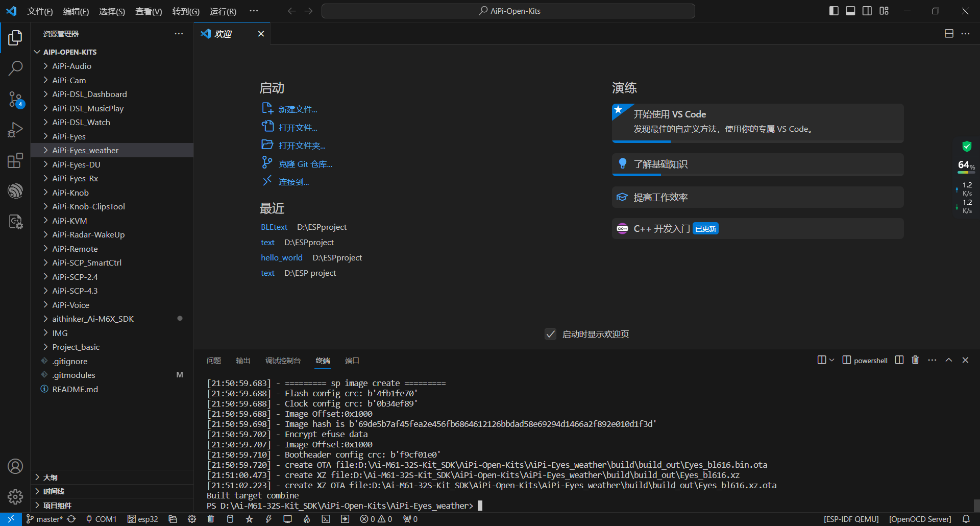
Task: Switch to the 端口 panel tab
Action: point(352,361)
